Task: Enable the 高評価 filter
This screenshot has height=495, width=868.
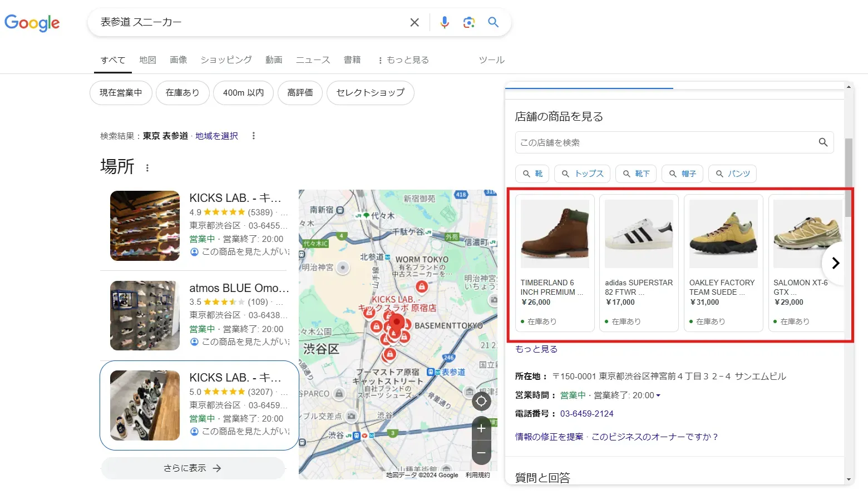Action: point(300,93)
